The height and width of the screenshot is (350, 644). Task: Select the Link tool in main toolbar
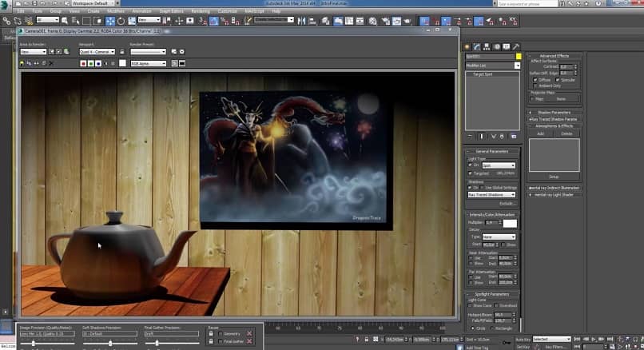click(6, 21)
